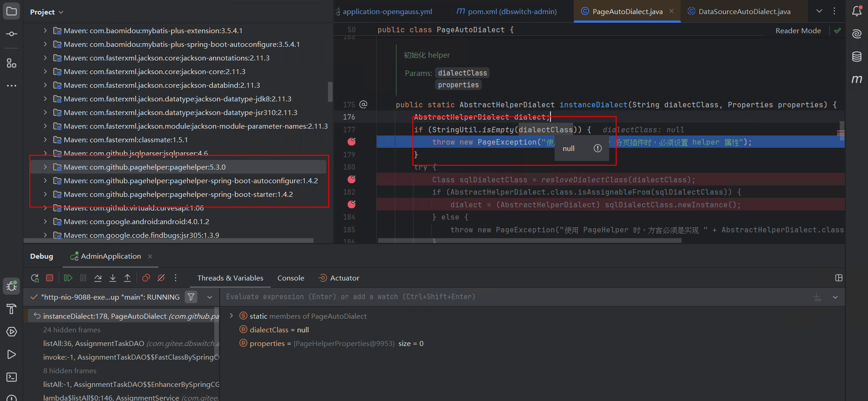Open the thread selector dropdown
Image resolution: width=868 pixels, height=401 pixels.
[x=210, y=297]
